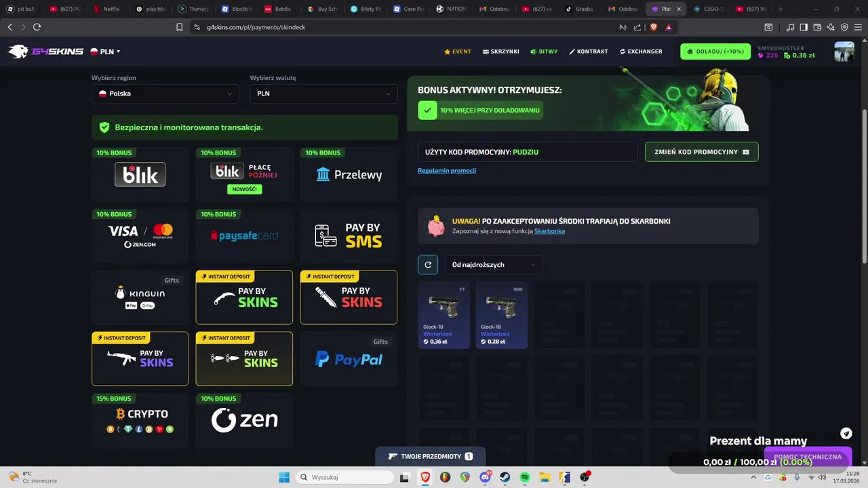Select Pay by SMS payment
Image resolution: width=868 pixels, height=488 pixels.
[349, 236]
